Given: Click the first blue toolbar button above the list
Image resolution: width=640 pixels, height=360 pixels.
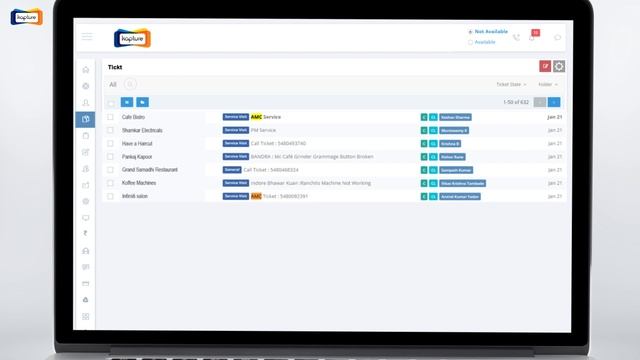Looking at the screenshot, I should 127,102.
